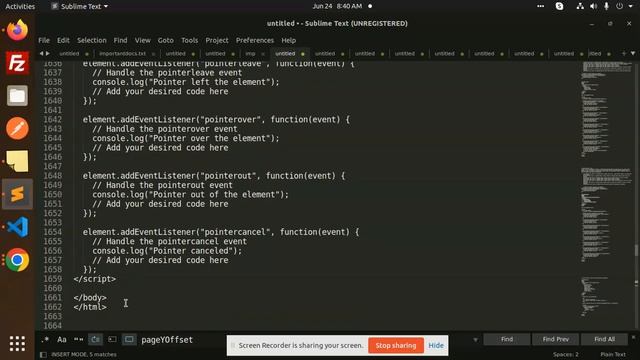640x360 pixels.
Task: Toggle wrap search option
Action: coord(96,340)
